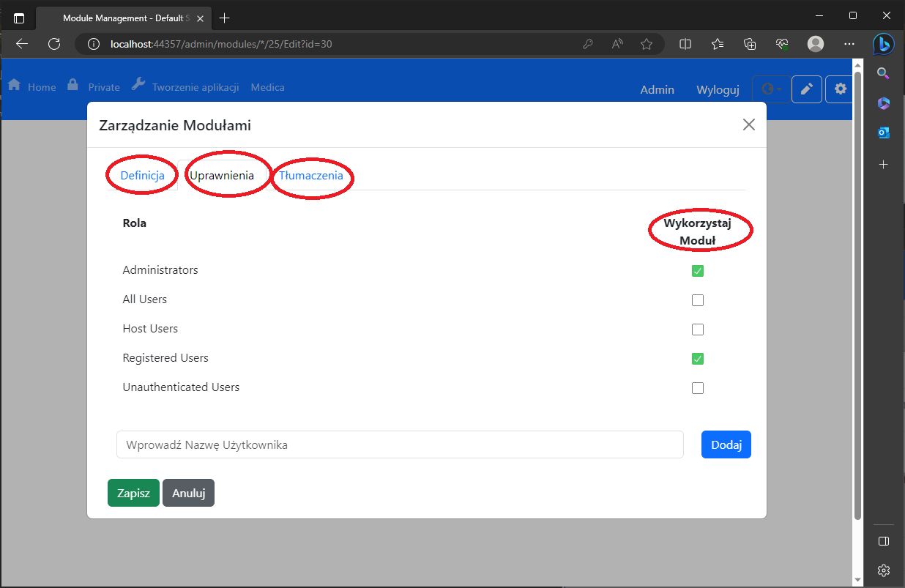905x588 pixels.
Task: Click the Private lock icon
Action: click(x=72, y=84)
